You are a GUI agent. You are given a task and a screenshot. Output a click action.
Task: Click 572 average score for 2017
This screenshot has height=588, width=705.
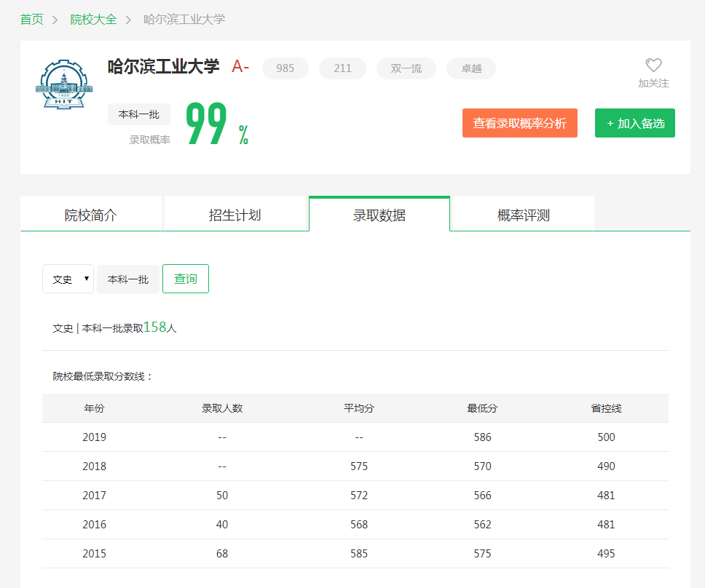(x=359, y=496)
